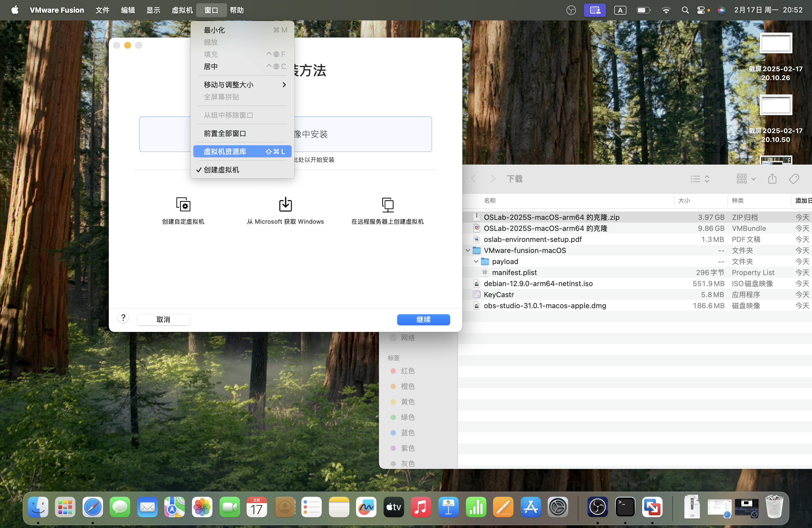The height and width of the screenshot is (528, 812).
Task: Select OSLab-2025S-macOS-arm64 的克隆.zip file
Action: [638, 217]
